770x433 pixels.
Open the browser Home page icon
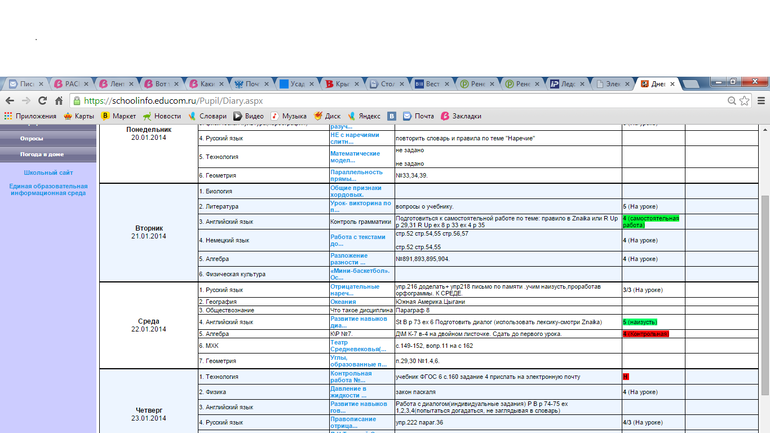click(x=59, y=101)
